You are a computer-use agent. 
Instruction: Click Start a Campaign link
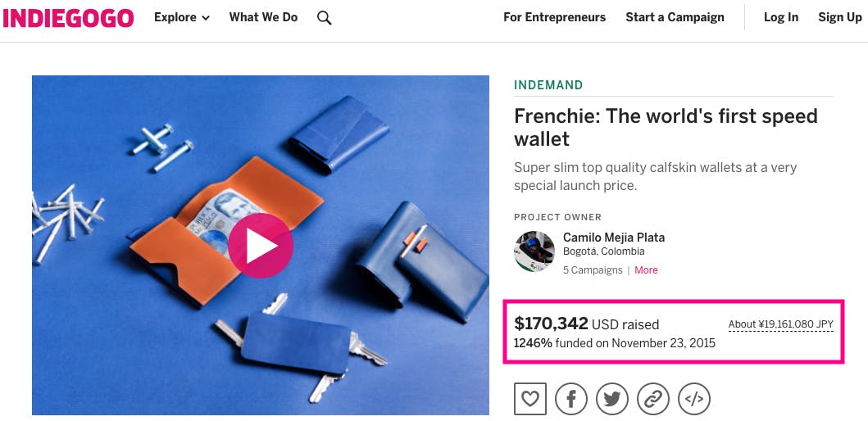(x=675, y=17)
